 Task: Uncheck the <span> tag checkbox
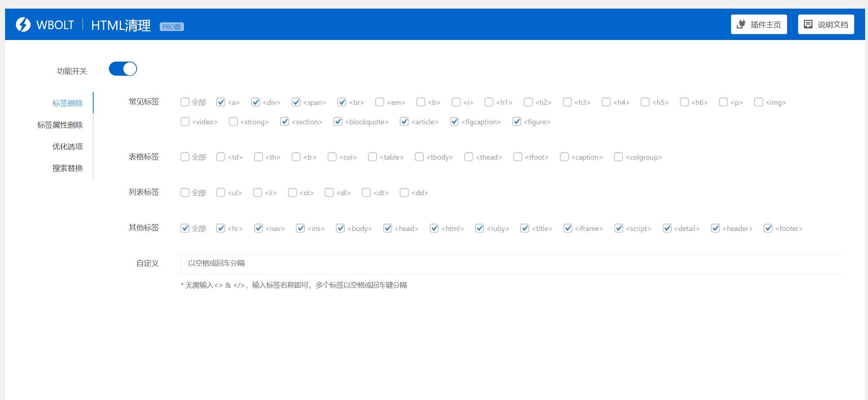[296, 102]
